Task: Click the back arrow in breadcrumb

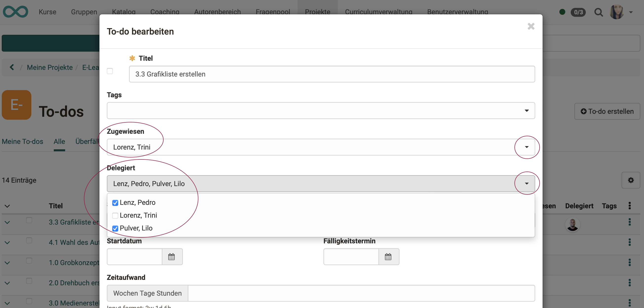Action: tap(12, 67)
